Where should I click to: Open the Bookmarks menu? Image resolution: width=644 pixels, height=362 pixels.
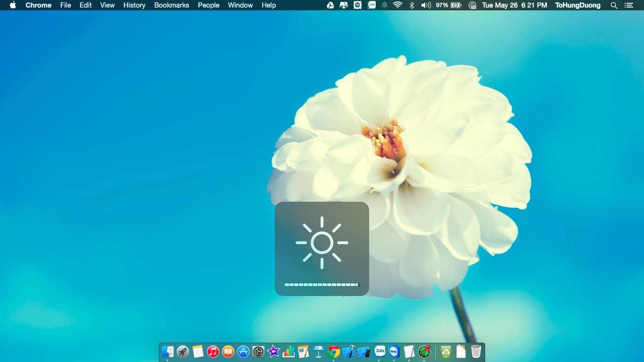click(x=172, y=5)
